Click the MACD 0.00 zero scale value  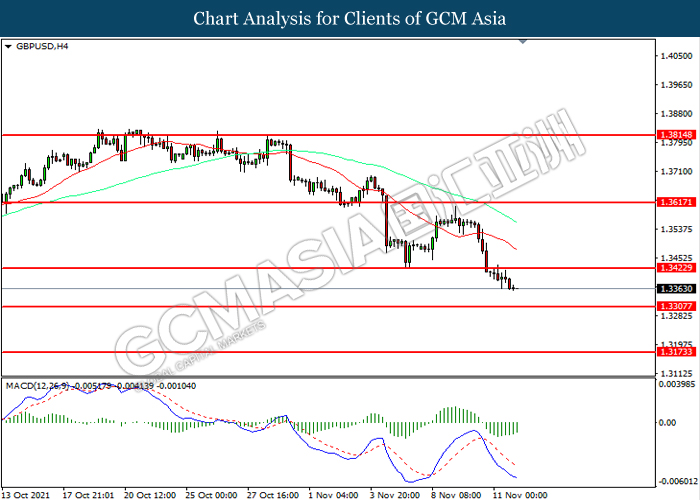pos(667,422)
